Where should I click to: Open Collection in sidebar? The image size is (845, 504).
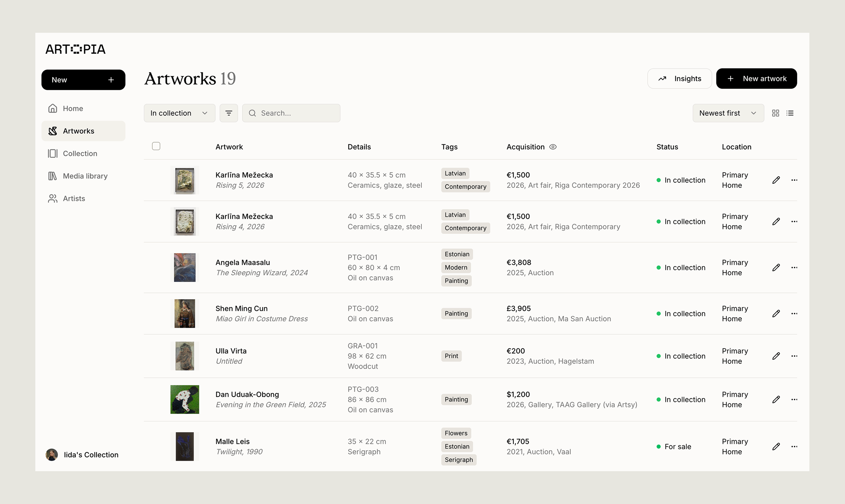click(x=83, y=153)
